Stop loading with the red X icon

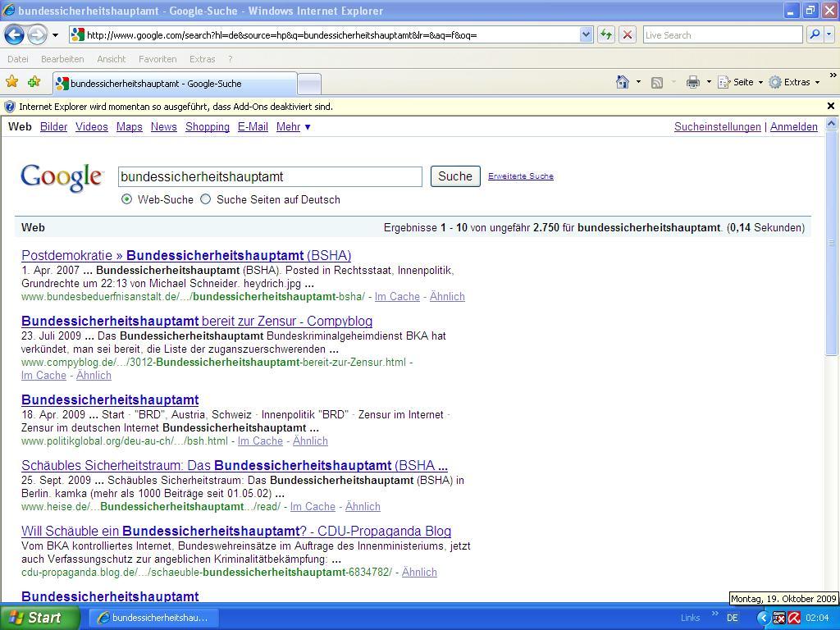click(x=628, y=35)
